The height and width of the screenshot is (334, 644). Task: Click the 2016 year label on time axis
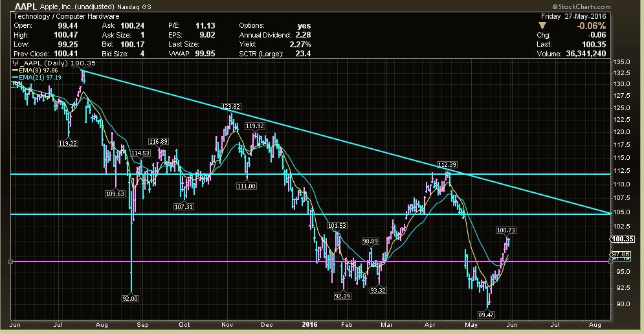point(309,324)
